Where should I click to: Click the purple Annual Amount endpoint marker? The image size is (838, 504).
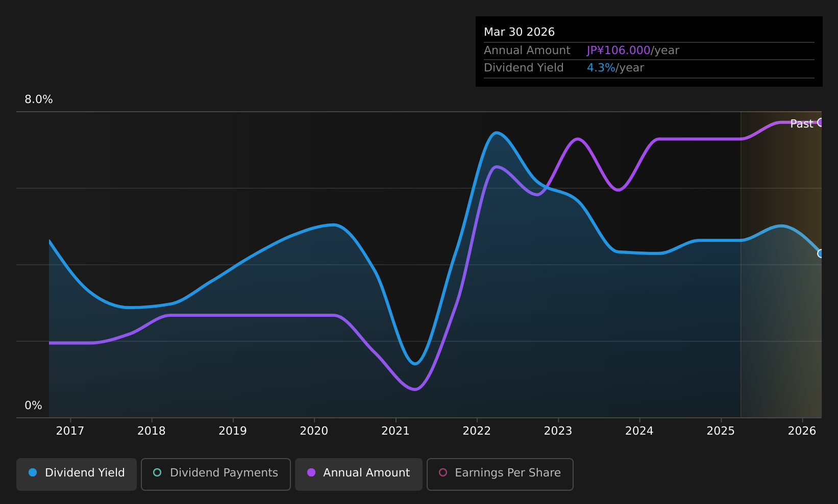coord(821,122)
